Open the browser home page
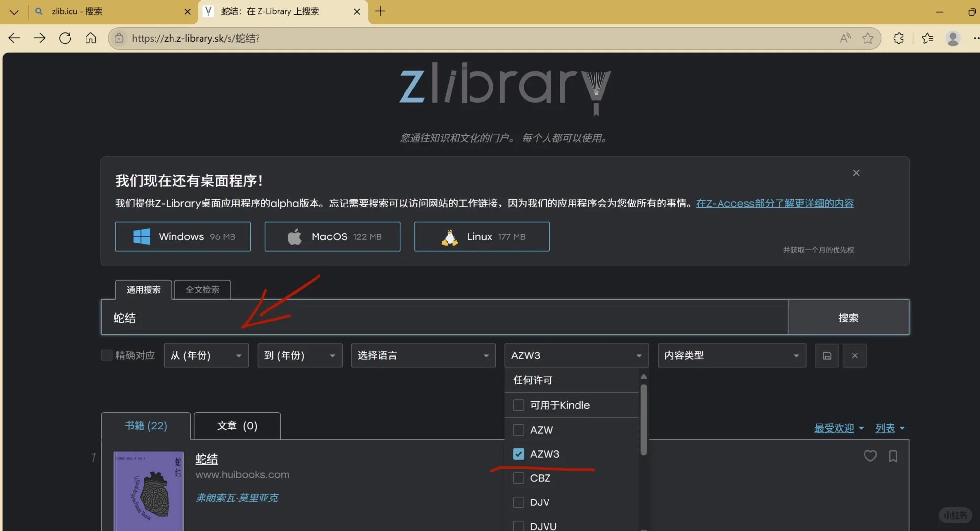The height and width of the screenshot is (531, 980). pyautogui.click(x=91, y=38)
